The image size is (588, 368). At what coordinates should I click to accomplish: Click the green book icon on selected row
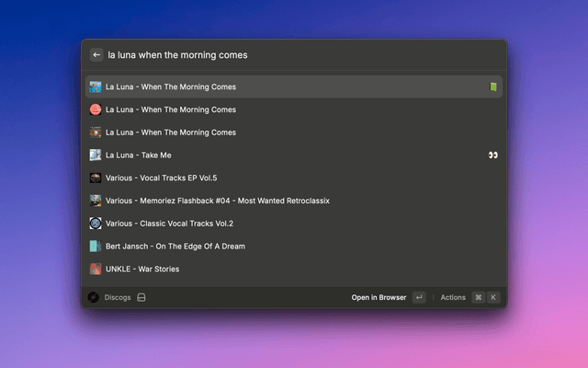pyautogui.click(x=492, y=87)
